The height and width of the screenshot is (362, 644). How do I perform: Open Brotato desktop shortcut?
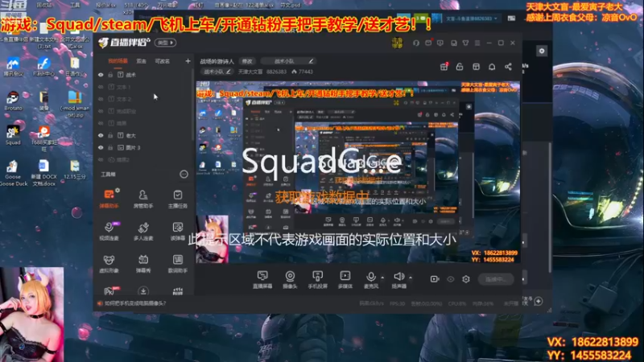click(x=13, y=101)
